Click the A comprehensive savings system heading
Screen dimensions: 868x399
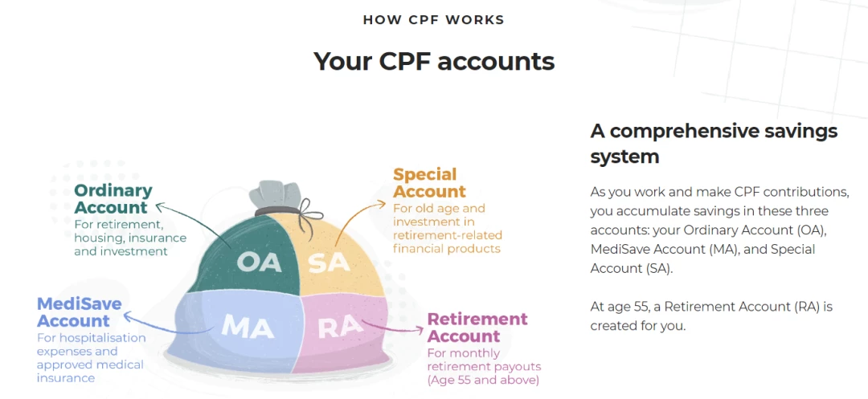[x=714, y=144]
